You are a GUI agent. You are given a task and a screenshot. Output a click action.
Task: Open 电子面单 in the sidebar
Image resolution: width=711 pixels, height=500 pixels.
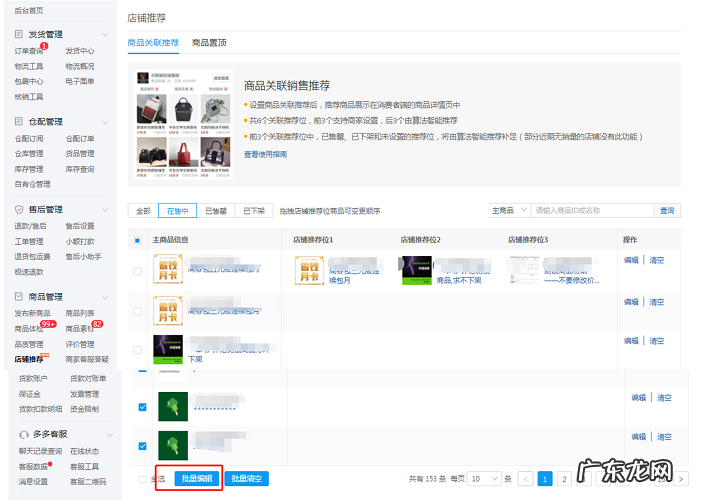point(80,81)
